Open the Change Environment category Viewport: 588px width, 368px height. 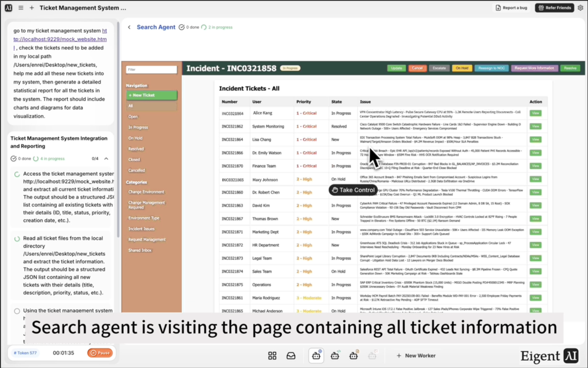click(146, 192)
